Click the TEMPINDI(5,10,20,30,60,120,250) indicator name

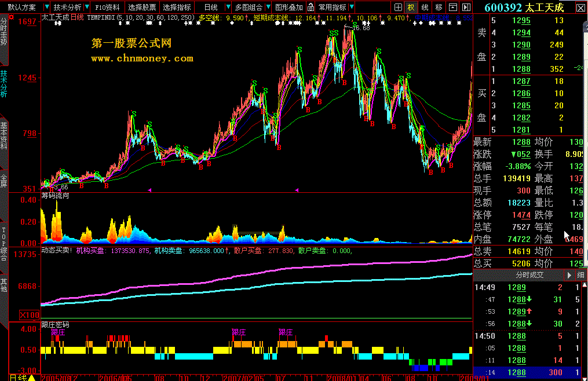[141, 17]
